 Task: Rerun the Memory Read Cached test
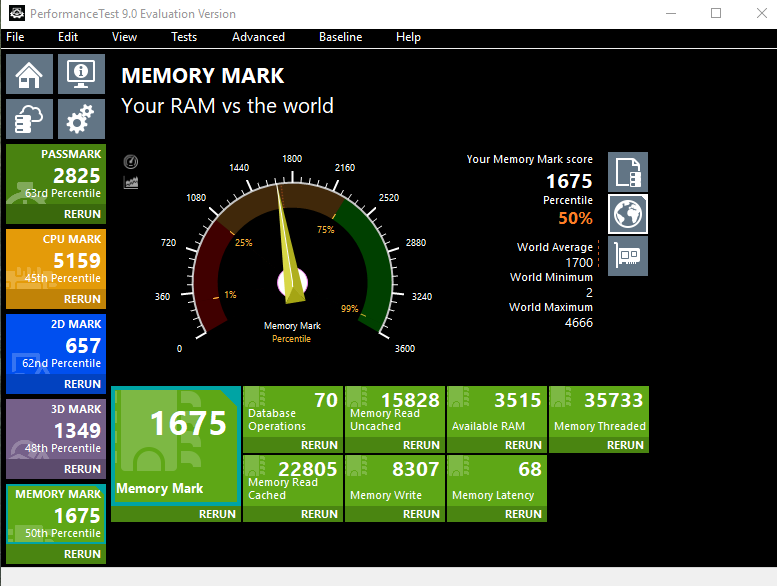(x=319, y=514)
